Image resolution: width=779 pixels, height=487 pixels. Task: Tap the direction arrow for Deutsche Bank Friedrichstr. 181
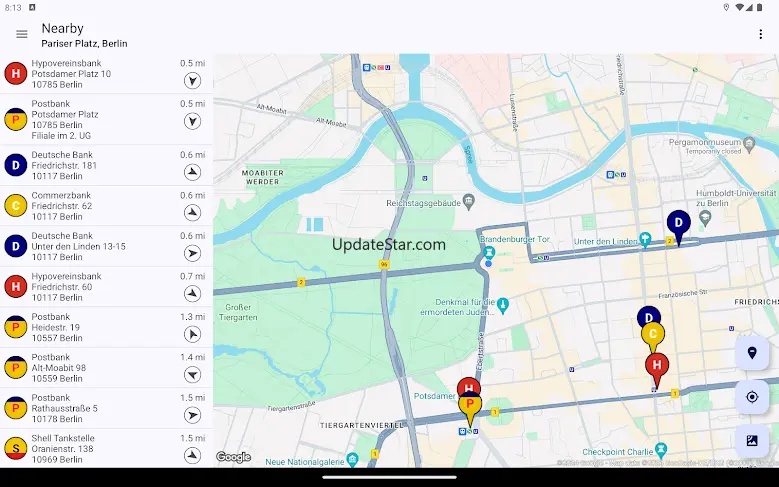click(x=192, y=172)
